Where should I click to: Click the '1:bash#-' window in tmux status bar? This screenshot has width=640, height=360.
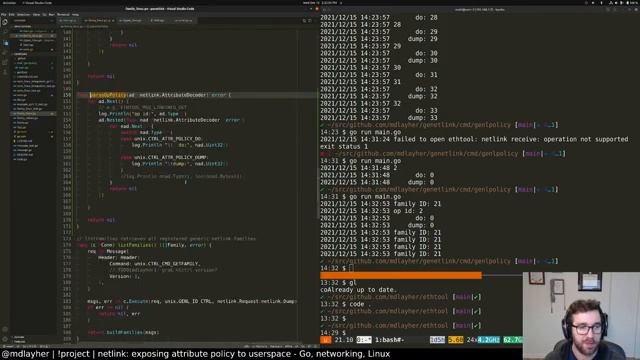(x=389, y=340)
